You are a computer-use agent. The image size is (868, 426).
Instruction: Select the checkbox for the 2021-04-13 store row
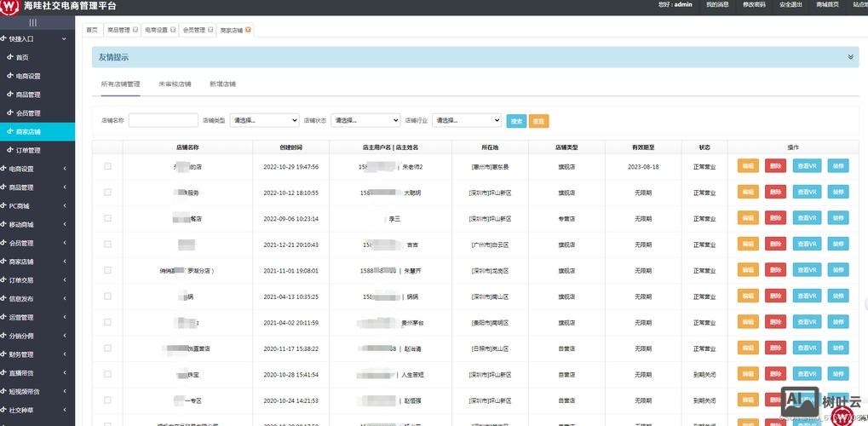coord(107,296)
